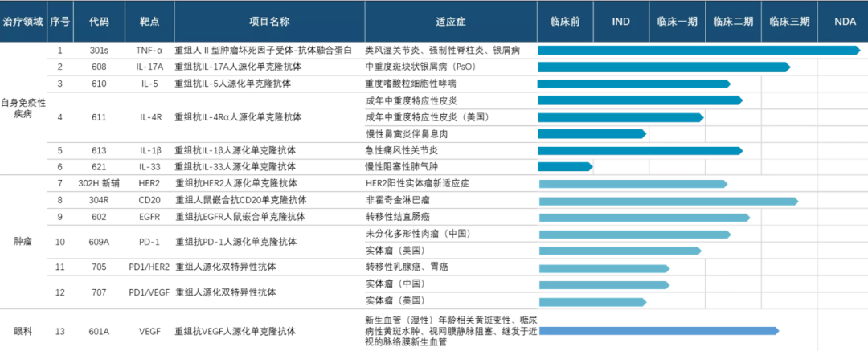Screen dimensions: 868x351
Task: Click the PD1/VEGF target cell
Action: (x=150, y=292)
